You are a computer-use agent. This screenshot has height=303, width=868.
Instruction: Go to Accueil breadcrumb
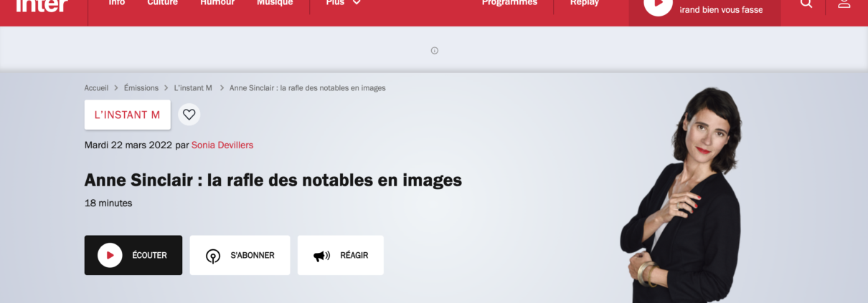[x=96, y=88]
